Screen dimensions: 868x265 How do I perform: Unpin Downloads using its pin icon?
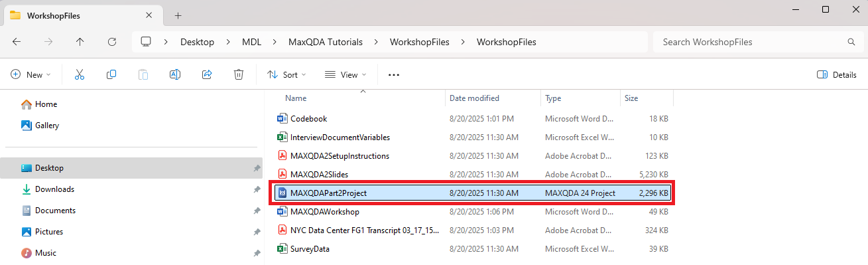click(257, 189)
